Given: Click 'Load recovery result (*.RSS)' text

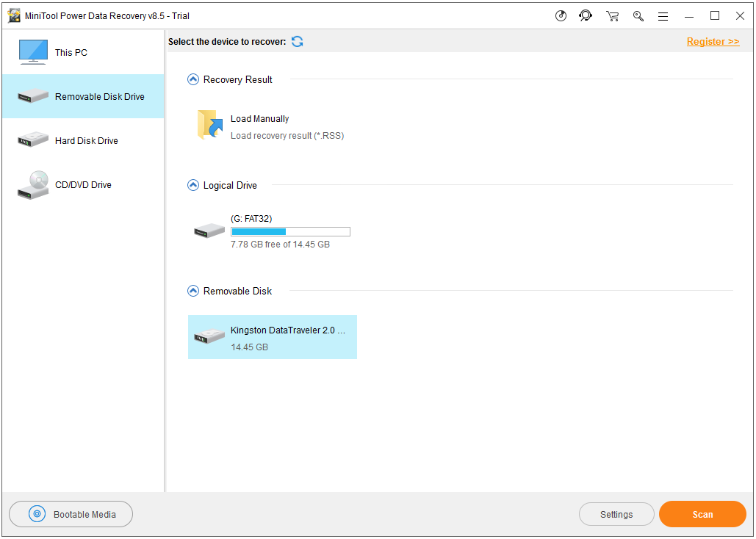Looking at the screenshot, I should [287, 135].
